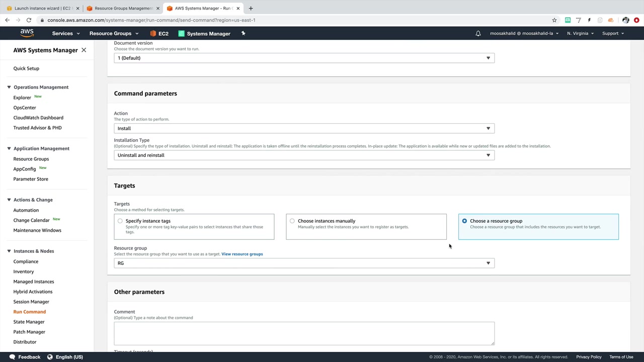The width and height of the screenshot is (644, 362).
Task: Click the site lock icon in address bar
Action: 42,20
